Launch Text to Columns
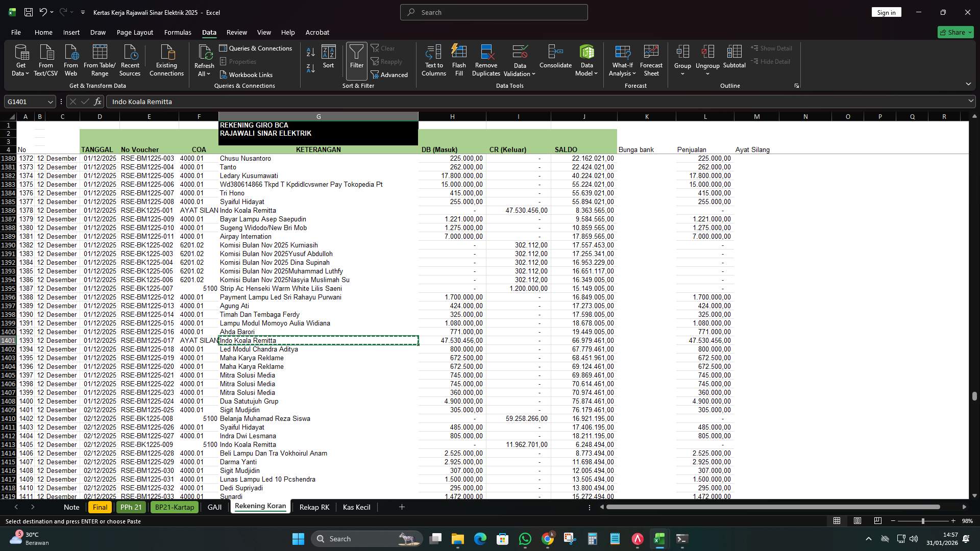The width and height of the screenshot is (980, 551). [x=433, y=59]
